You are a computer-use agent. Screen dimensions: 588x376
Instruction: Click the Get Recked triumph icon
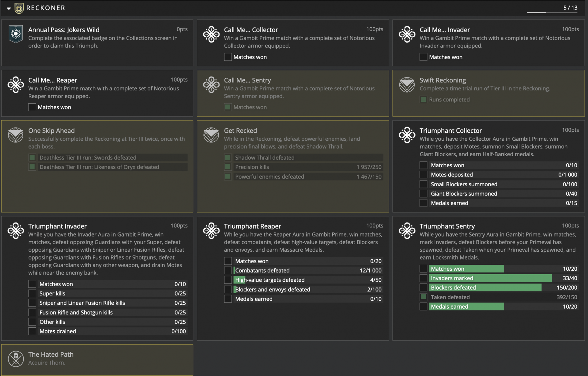click(x=211, y=135)
